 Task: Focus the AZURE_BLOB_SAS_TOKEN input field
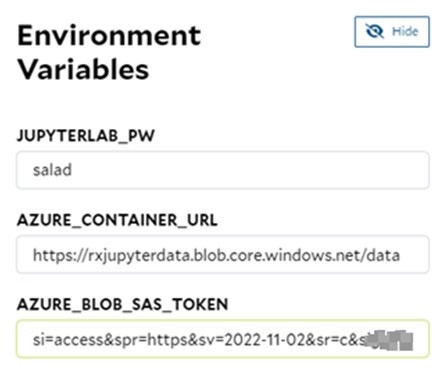(x=223, y=339)
